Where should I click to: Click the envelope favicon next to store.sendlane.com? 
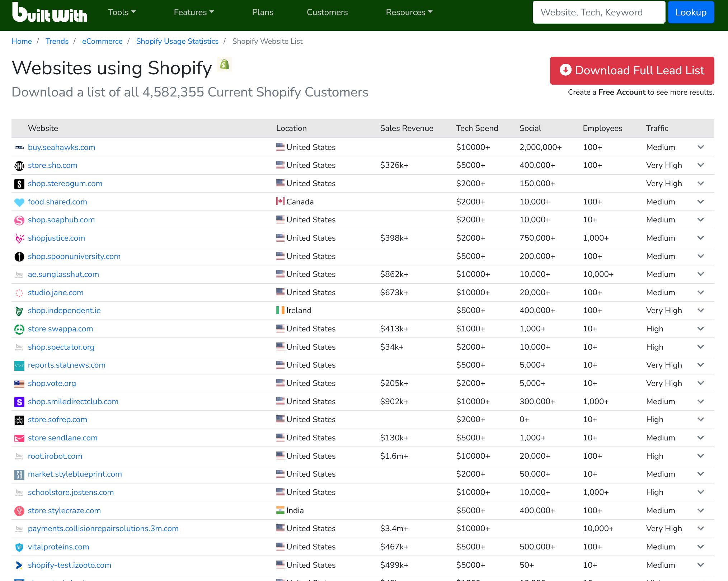pos(19,438)
